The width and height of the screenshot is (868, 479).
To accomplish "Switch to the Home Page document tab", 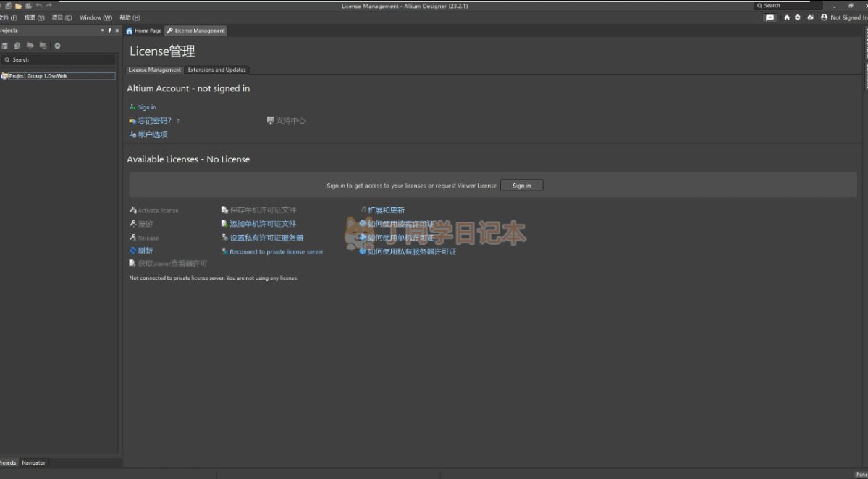I will (x=144, y=31).
